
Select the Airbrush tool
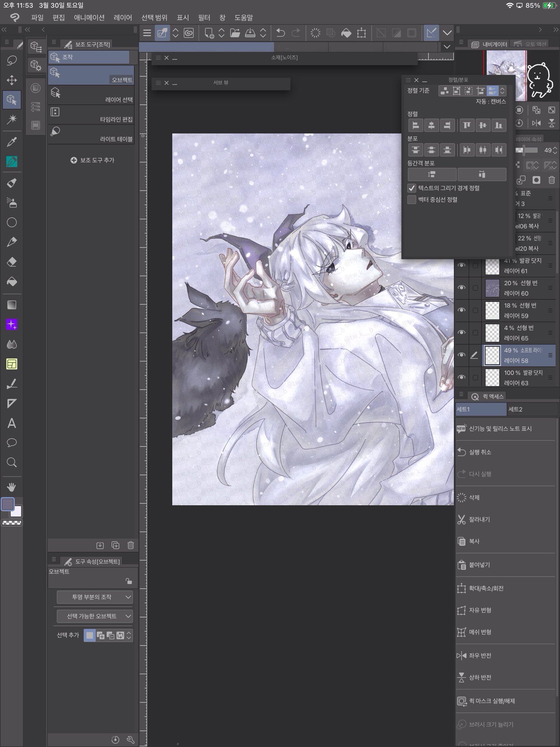(12, 202)
